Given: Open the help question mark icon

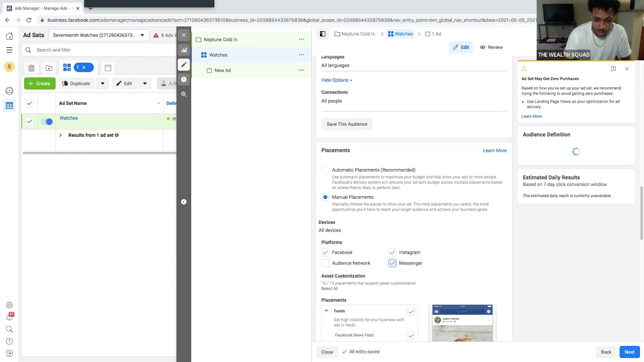Looking at the screenshot, I should click(x=9, y=341).
